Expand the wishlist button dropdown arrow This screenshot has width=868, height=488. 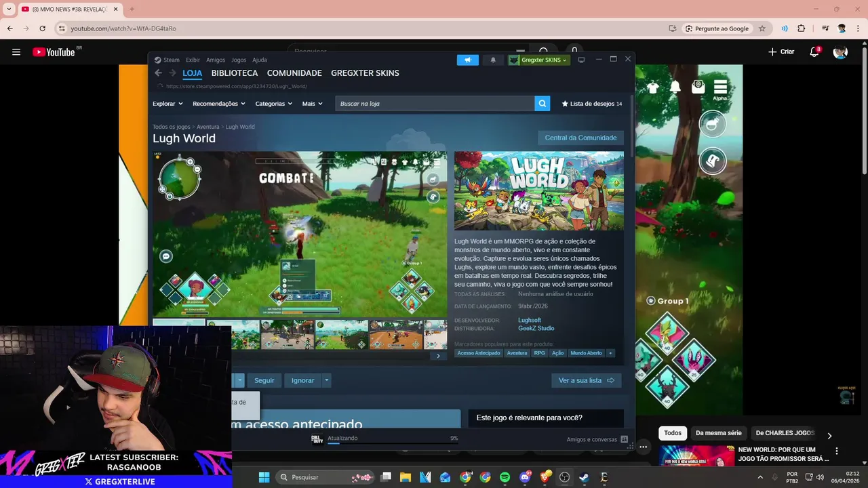tap(239, 380)
